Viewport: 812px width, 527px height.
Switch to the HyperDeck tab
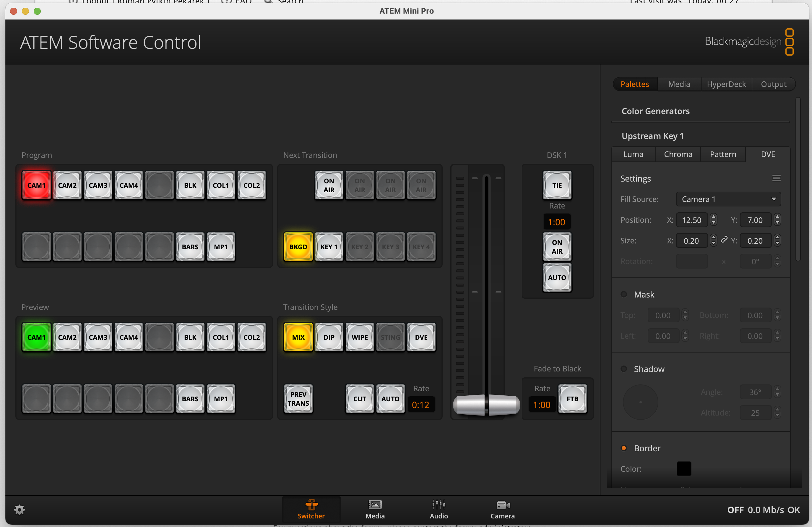[x=726, y=84]
